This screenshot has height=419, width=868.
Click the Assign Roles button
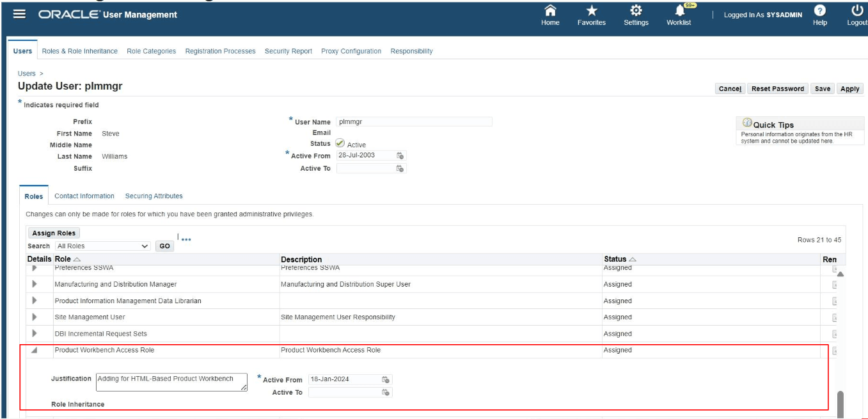[x=54, y=233]
